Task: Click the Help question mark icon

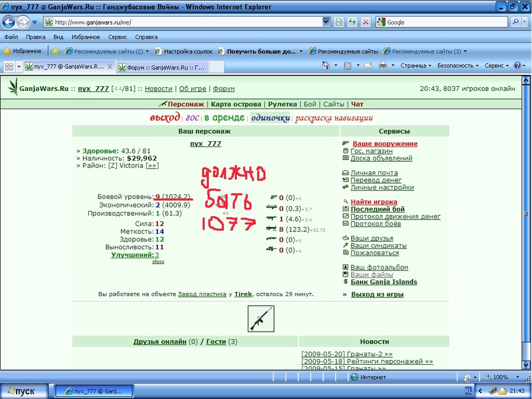Action: coord(517,65)
